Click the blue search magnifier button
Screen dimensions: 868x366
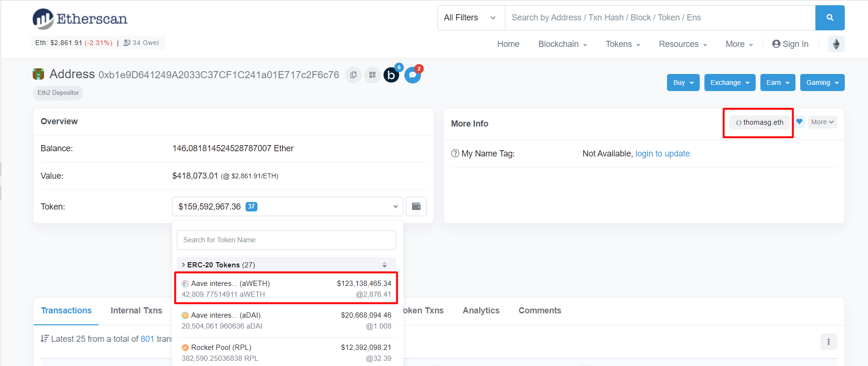click(830, 18)
